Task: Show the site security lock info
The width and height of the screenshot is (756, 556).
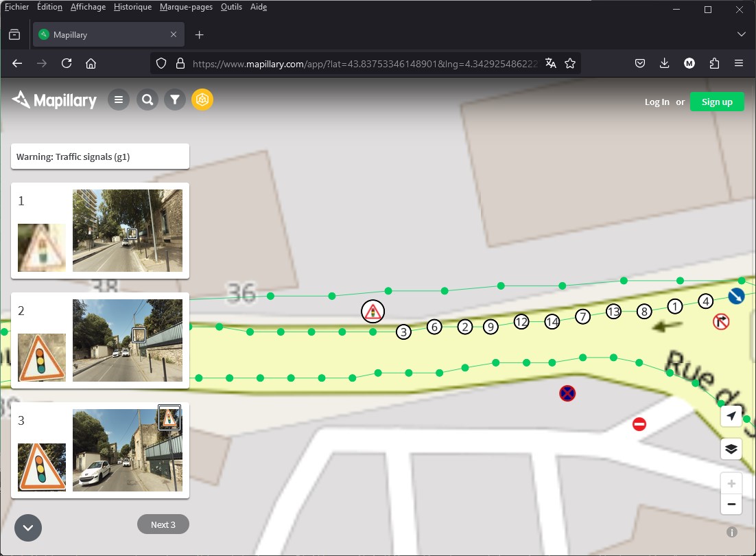Action: click(180, 63)
